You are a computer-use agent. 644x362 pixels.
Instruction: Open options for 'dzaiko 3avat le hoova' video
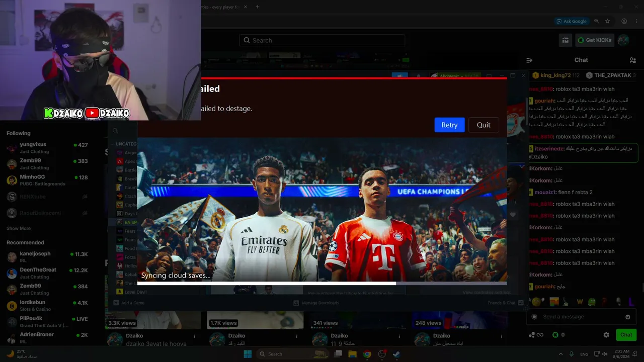195,336
